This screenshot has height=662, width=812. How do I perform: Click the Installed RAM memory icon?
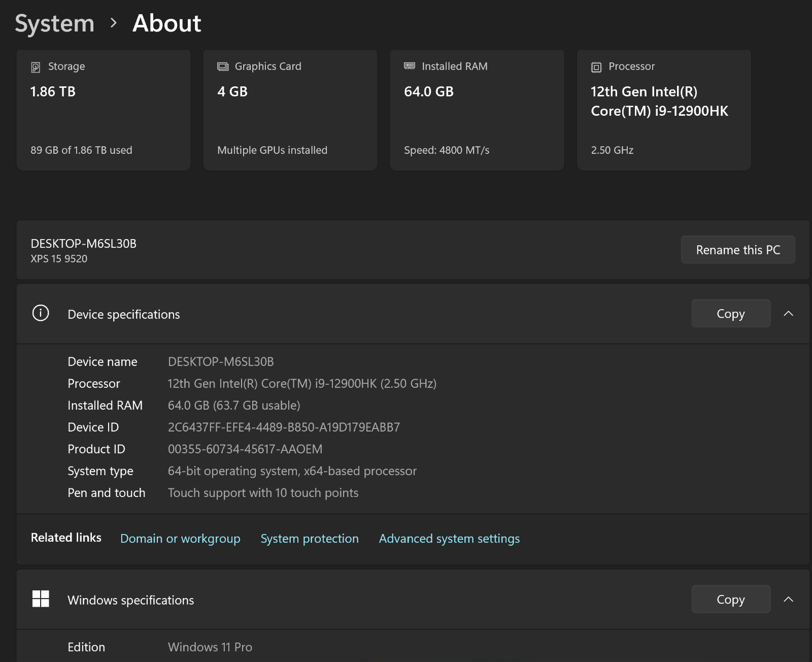410,66
